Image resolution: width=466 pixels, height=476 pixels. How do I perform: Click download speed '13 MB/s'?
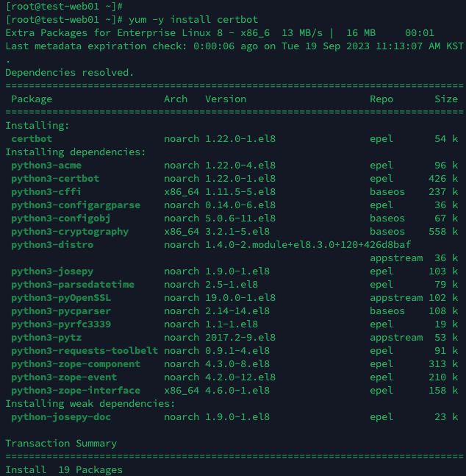(x=302, y=33)
